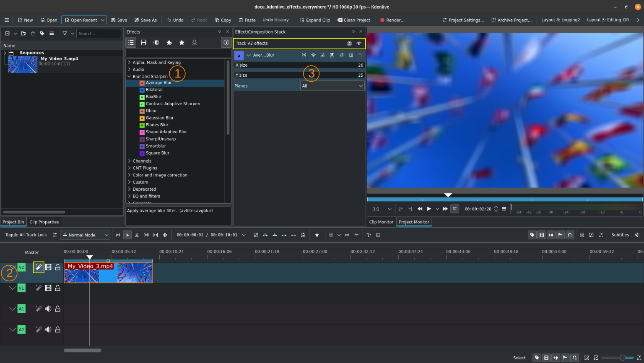The width and height of the screenshot is (644, 363).
Task: Click favorite effects star icon in Effects panel
Action: [x=182, y=43]
